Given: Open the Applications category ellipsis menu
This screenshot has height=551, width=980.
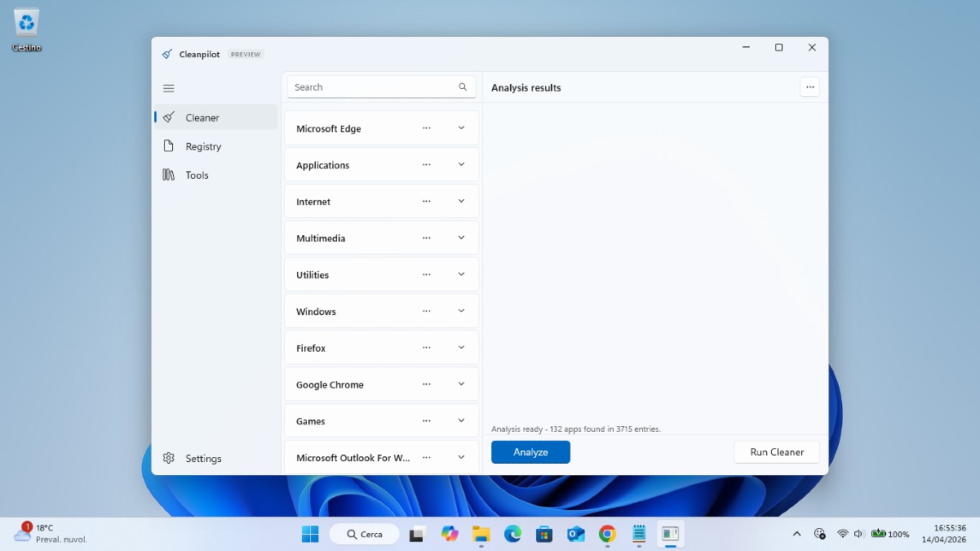Looking at the screenshot, I should 426,164.
